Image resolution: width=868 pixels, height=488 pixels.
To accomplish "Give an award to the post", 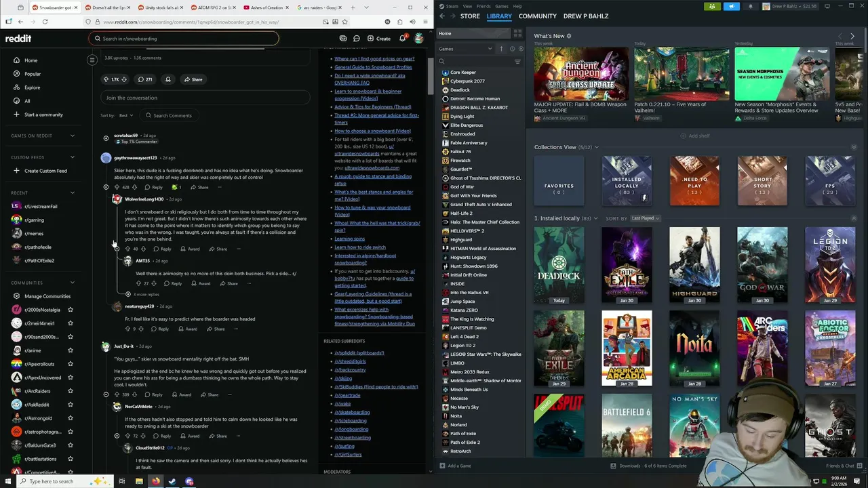I will (168, 79).
